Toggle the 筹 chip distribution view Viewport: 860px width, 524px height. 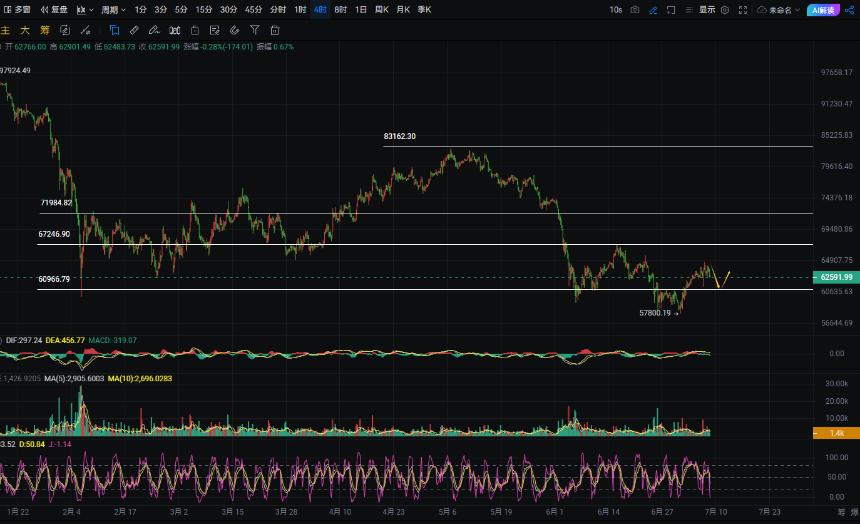point(45,30)
